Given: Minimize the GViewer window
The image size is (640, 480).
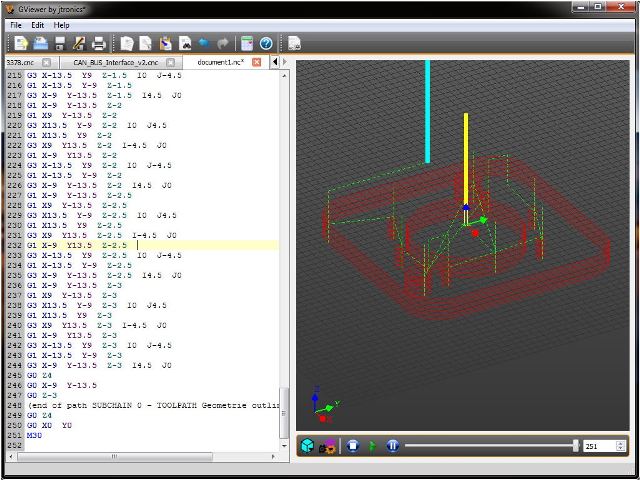Looking at the screenshot, I should coord(580,7).
